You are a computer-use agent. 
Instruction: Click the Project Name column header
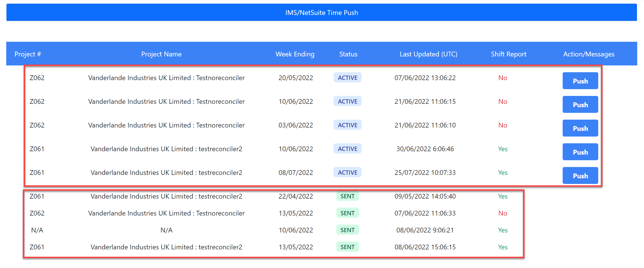(x=161, y=54)
